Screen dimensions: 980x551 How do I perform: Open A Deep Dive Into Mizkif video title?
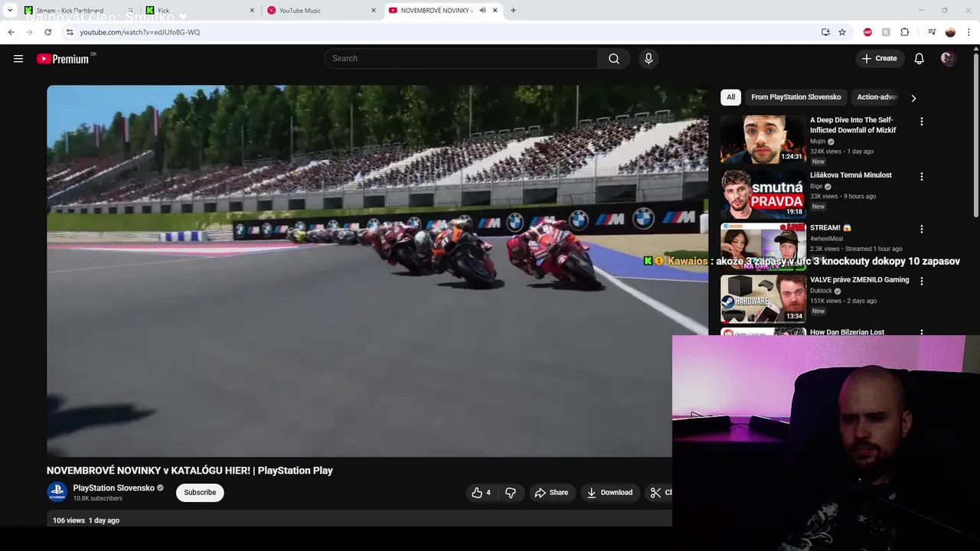853,126
